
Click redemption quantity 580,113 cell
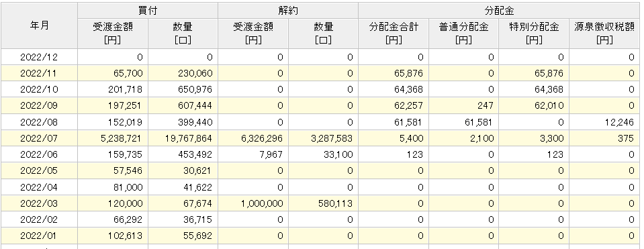[323, 203]
